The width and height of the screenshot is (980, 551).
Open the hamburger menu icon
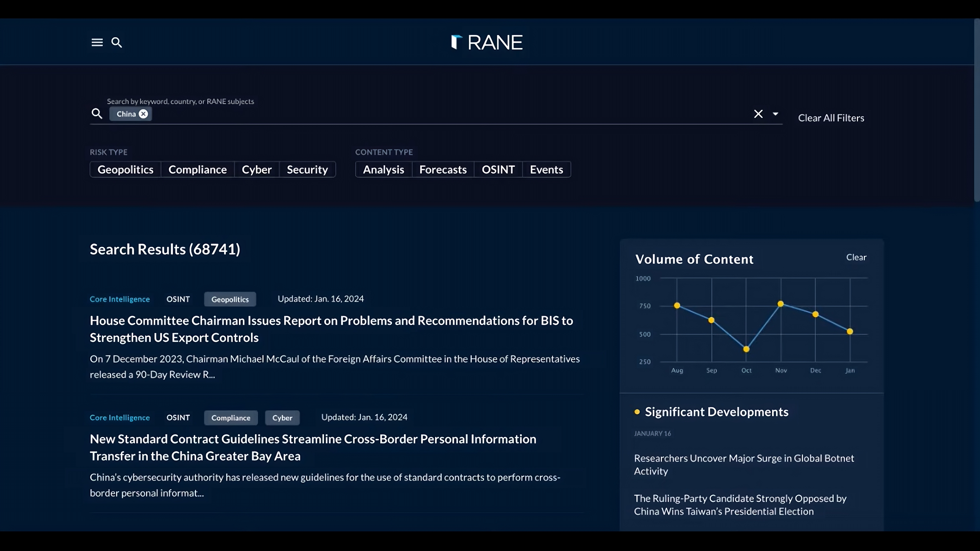97,42
